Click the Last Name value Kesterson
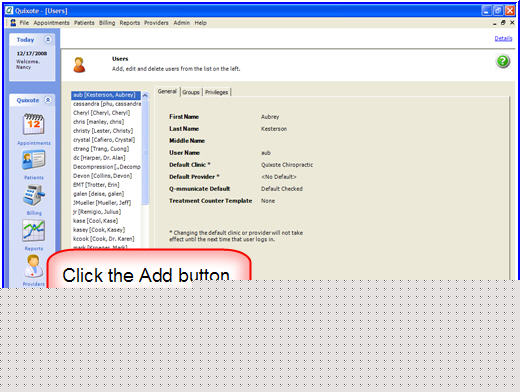This screenshot has width=520, height=392. 274,129
